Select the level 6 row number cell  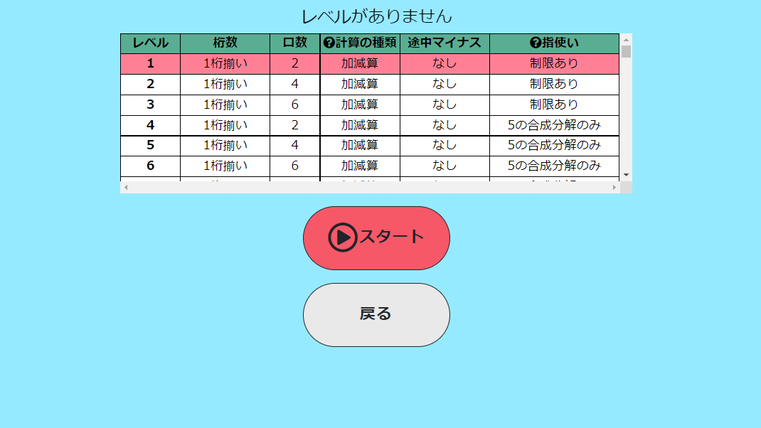click(150, 165)
